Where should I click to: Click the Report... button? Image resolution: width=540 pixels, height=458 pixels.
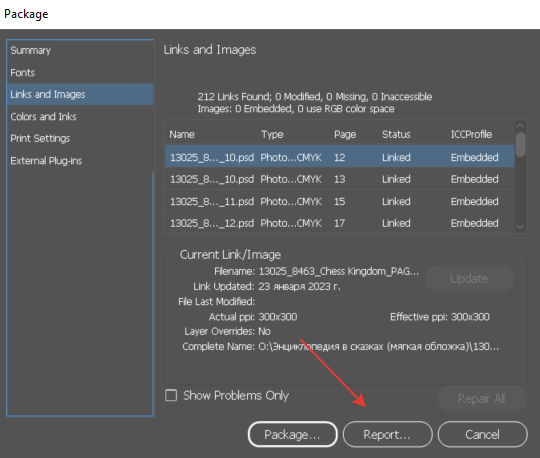pyautogui.click(x=387, y=435)
